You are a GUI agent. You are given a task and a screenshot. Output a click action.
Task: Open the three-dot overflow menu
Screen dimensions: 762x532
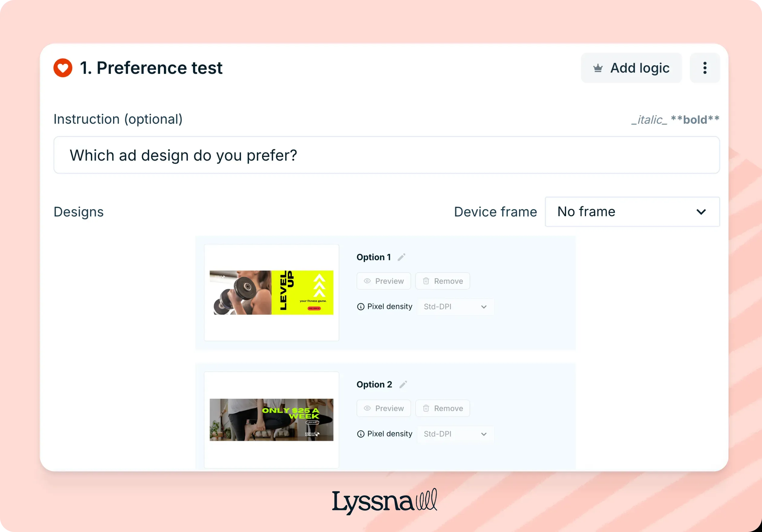click(x=705, y=68)
